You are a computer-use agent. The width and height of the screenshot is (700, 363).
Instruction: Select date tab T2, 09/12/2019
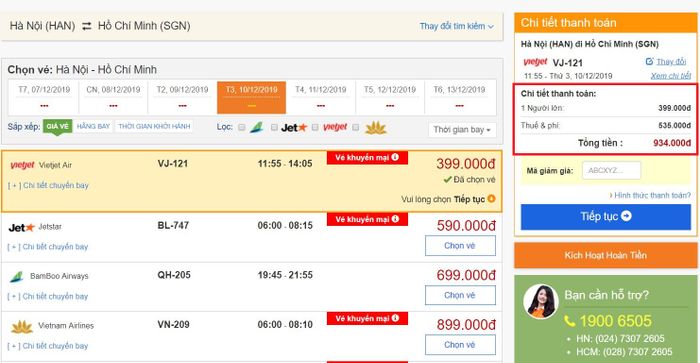click(182, 97)
